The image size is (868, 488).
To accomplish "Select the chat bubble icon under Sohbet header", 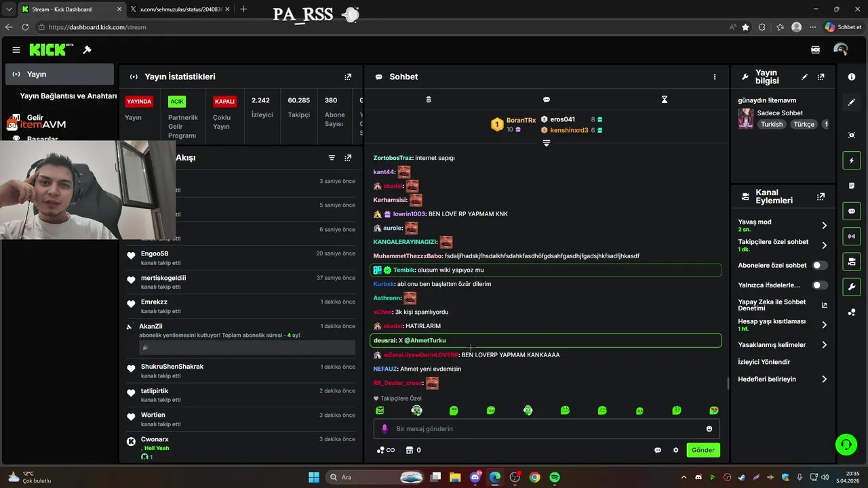I will [x=546, y=100].
